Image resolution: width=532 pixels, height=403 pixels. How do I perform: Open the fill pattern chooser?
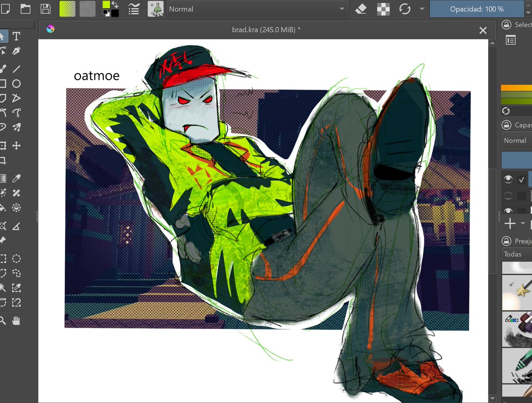(88, 8)
